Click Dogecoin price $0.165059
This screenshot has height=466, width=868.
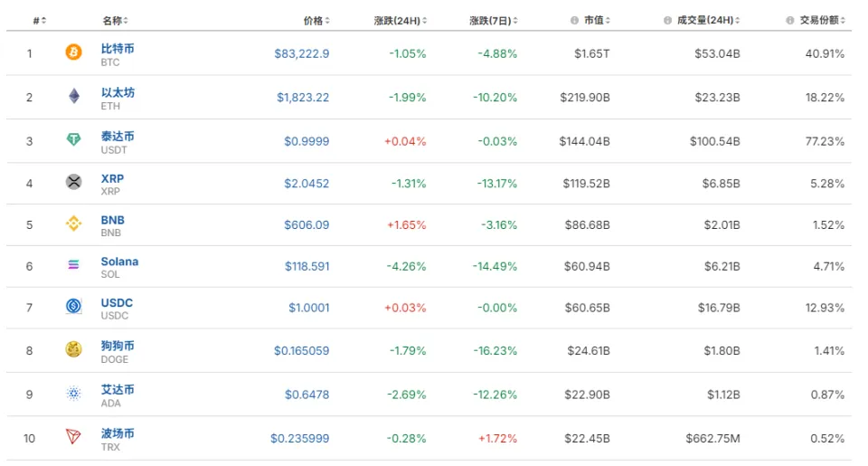(302, 351)
